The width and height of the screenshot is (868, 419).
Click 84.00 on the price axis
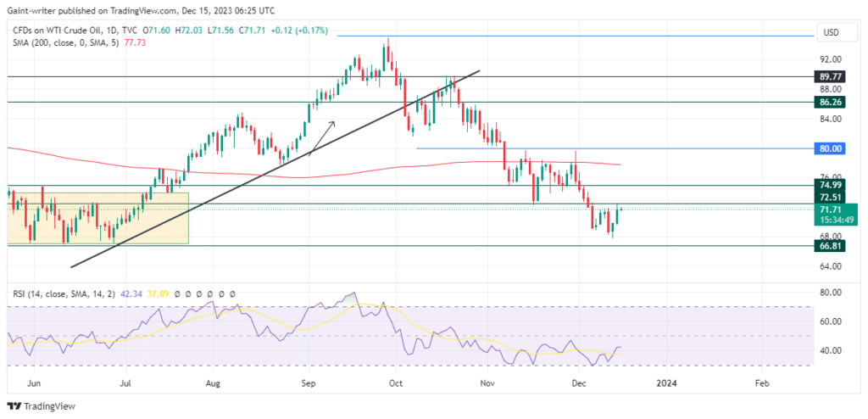(x=831, y=119)
